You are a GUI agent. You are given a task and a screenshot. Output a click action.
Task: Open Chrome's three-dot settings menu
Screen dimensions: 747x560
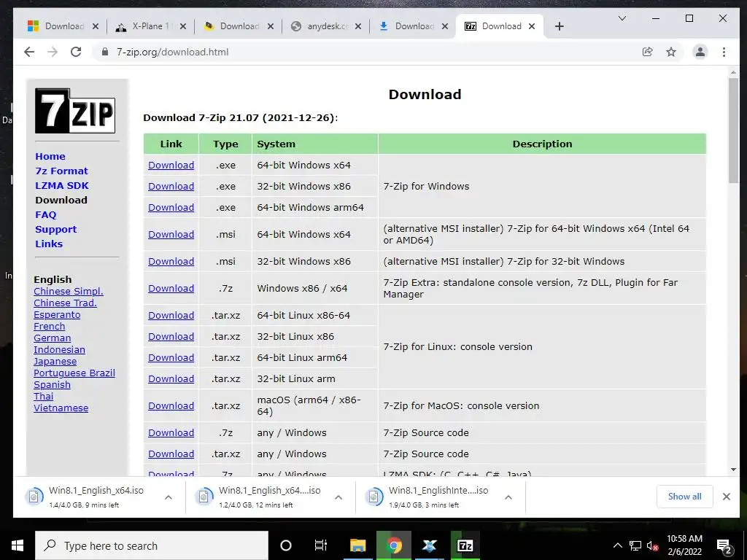(724, 52)
